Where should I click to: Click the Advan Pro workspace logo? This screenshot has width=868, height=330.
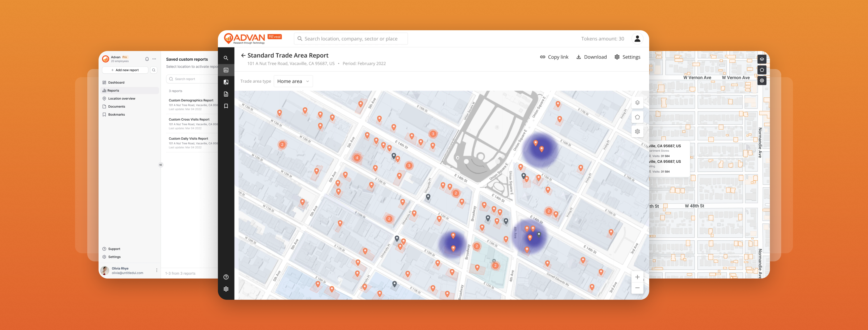106,59
